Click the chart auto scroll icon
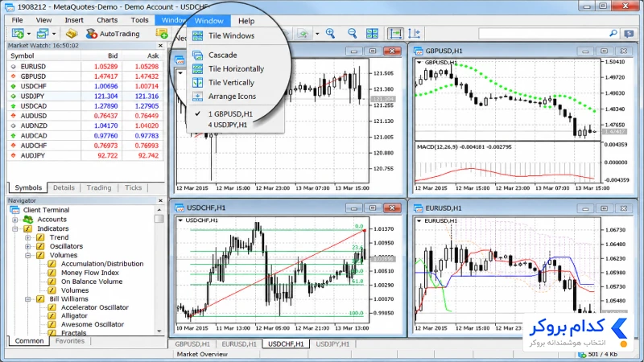 click(395, 33)
